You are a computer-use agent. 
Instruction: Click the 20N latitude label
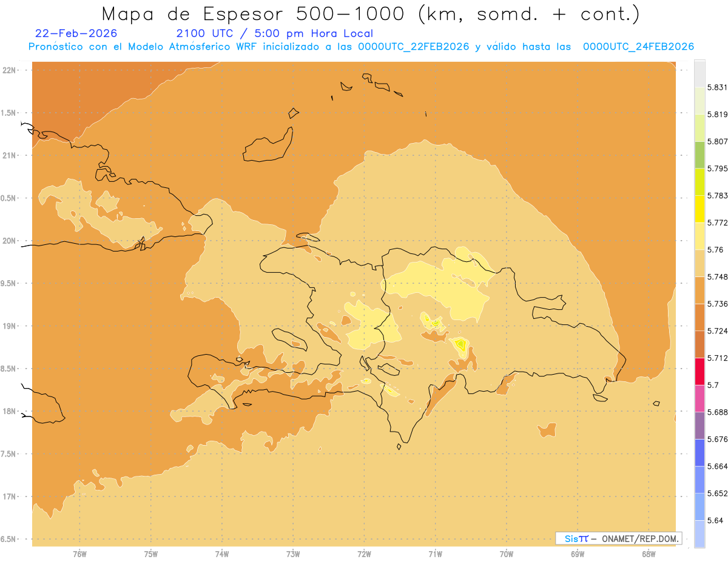click(10, 241)
